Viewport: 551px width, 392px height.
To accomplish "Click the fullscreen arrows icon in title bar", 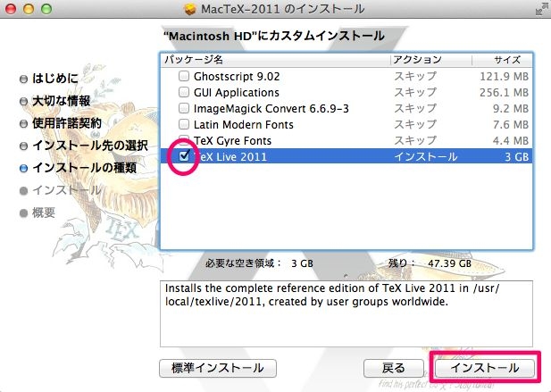I will [x=541, y=9].
